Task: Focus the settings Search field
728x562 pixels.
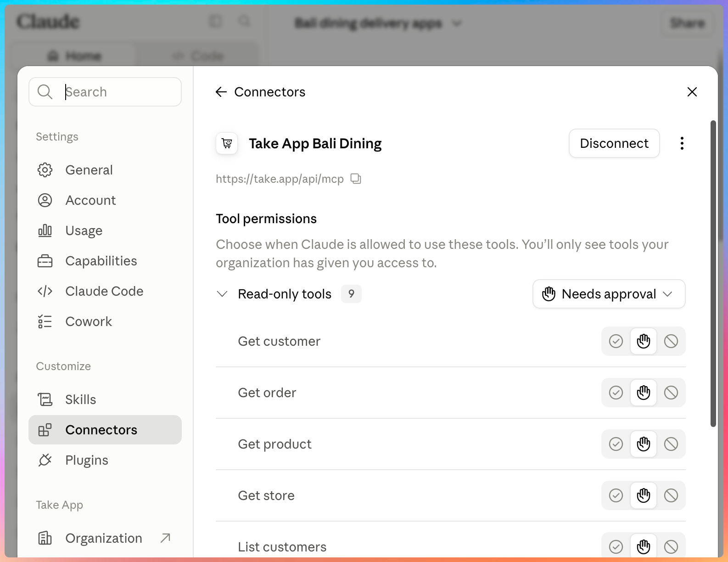Action: (x=105, y=92)
